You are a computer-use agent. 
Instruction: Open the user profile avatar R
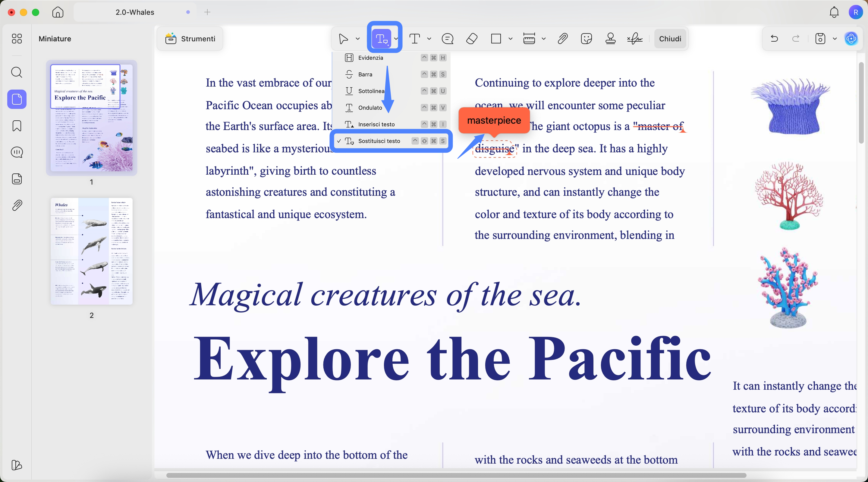(856, 12)
